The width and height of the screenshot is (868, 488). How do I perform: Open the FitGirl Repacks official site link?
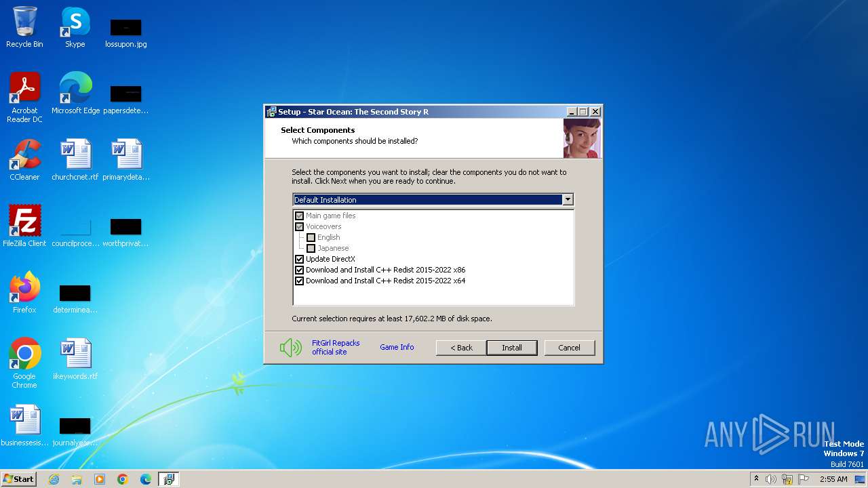click(336, 348)
